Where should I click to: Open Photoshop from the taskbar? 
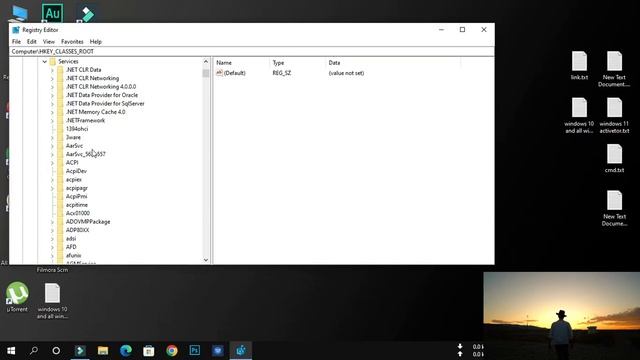tap(195, 351)
